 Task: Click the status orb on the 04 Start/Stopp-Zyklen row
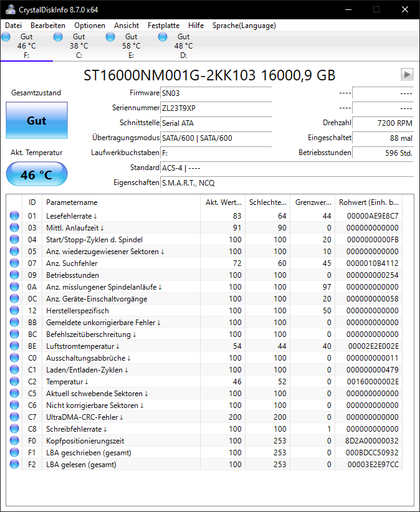[14, 239]
